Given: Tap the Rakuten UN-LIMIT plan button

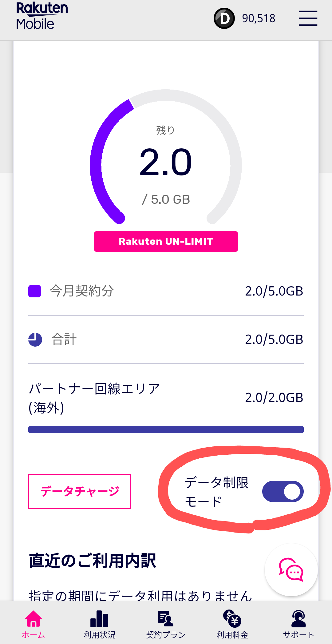Looking at the screenshot, I should pyautogui.click(x=166, y=242).
